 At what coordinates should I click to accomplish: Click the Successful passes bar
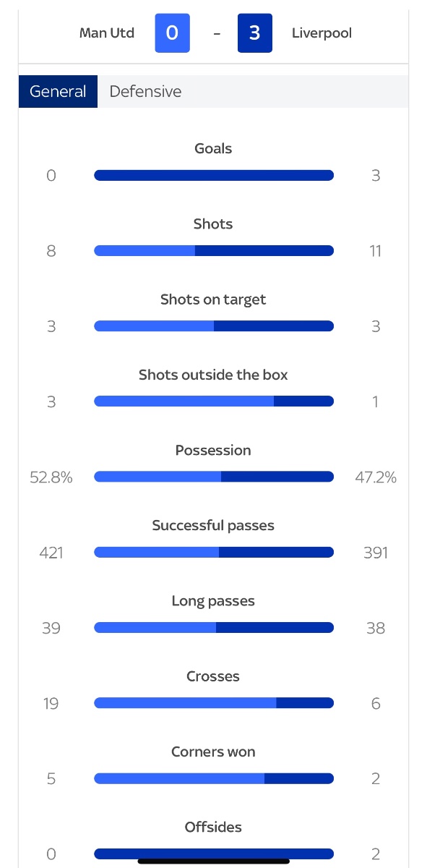(x=214, y=553)
